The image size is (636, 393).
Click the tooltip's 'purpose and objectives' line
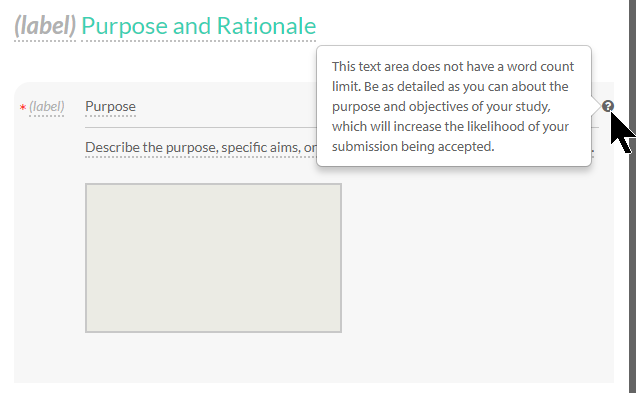(441, 107)
